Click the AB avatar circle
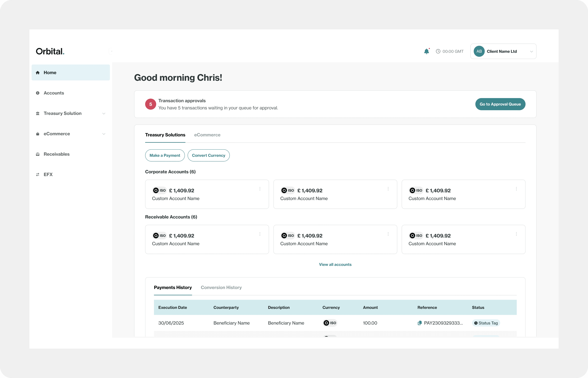Viewport: 588px width, 378px height. click(x=479, y=51)
